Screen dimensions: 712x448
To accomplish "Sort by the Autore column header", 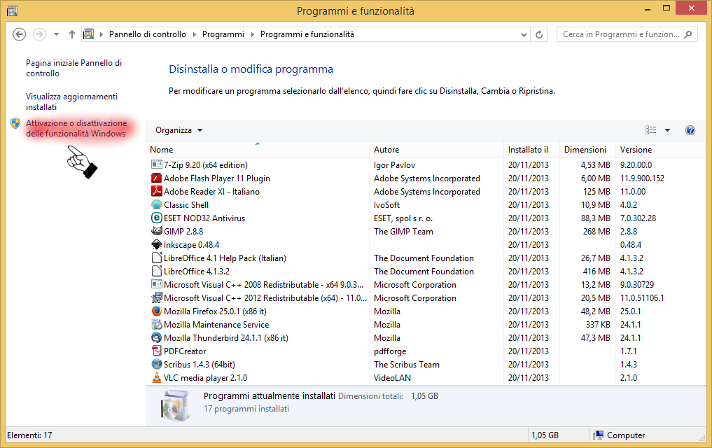I will pos(436,149).
